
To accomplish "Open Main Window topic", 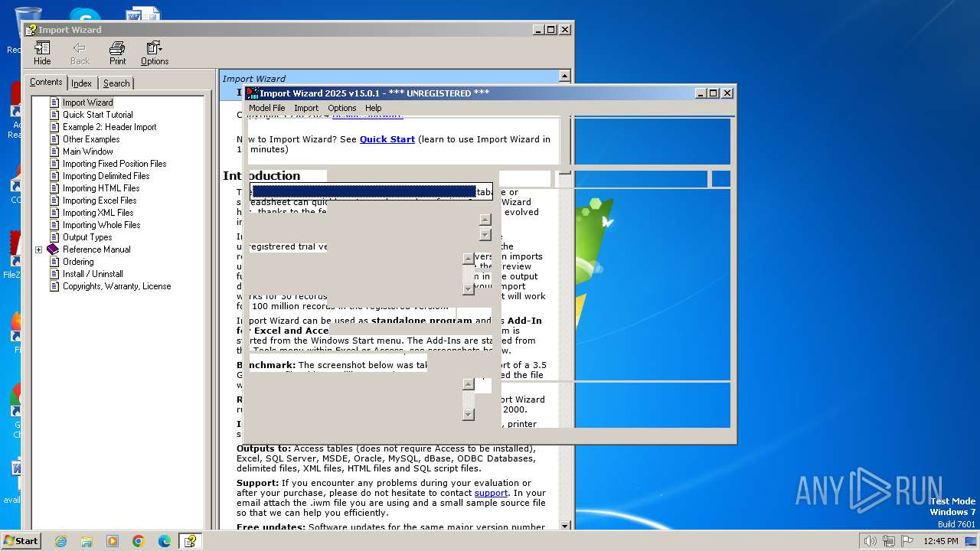I will pyautogui.click(x=87, y=152).
